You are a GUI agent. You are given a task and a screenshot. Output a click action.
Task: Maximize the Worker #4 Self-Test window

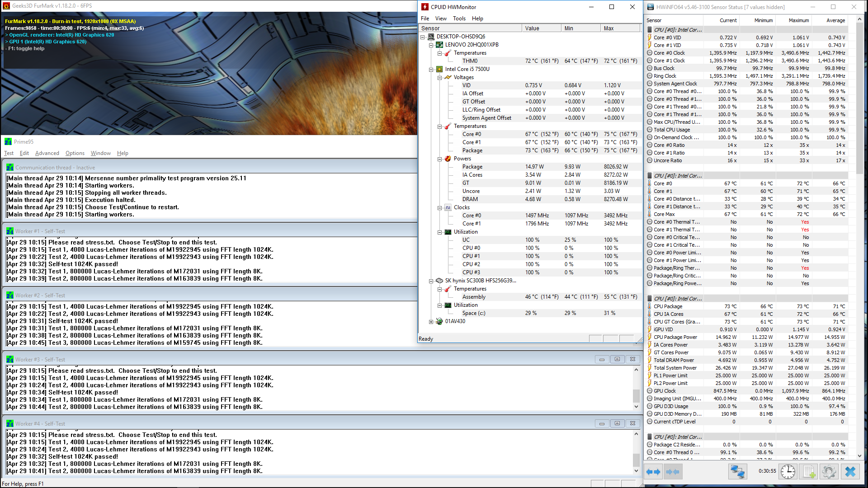click(617, 424)
